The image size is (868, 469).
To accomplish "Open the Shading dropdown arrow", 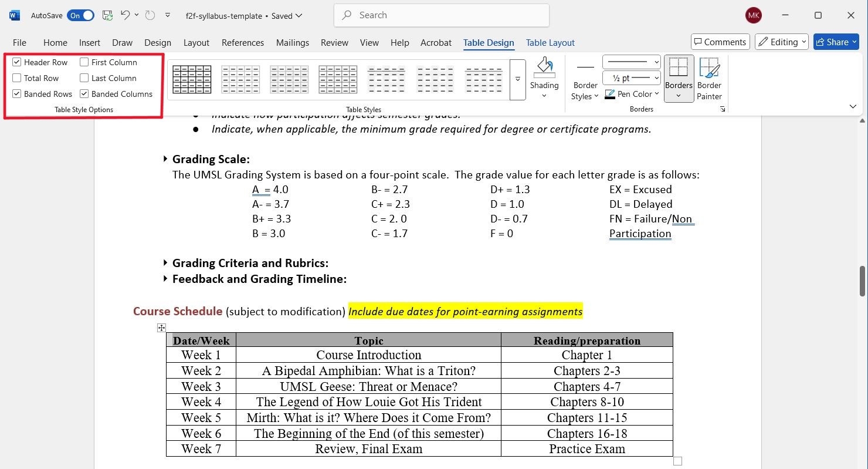I will pos(544,96).
